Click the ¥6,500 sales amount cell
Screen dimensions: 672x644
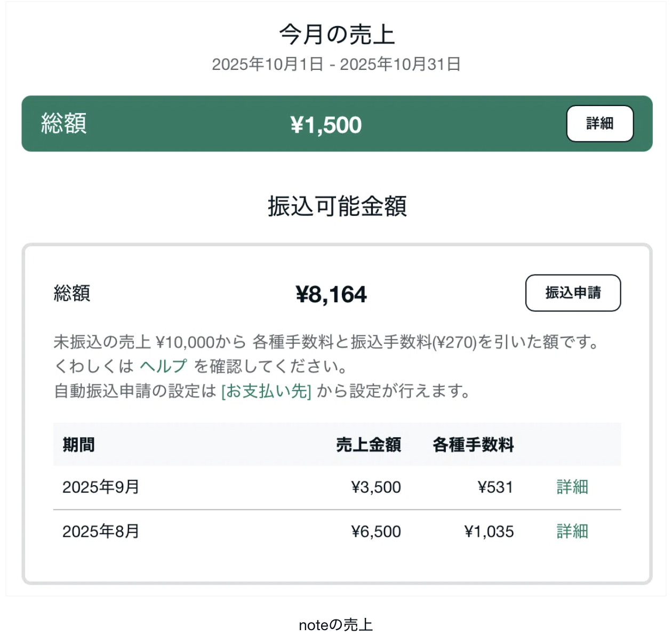click(376, 532)
